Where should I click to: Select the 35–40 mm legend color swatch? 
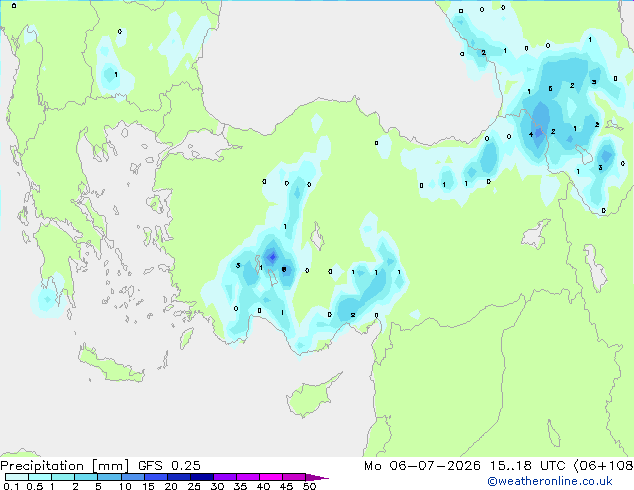coord(247,477)
